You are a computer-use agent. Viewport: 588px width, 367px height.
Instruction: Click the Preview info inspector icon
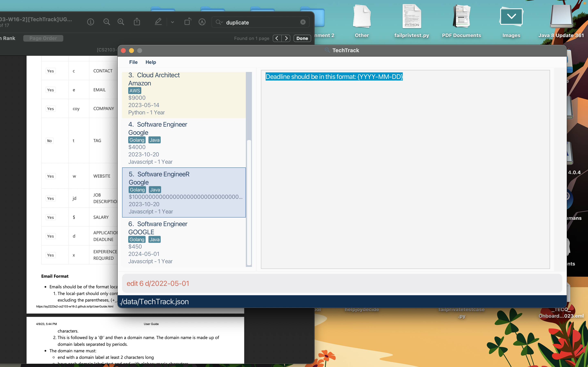click(x=90, y=22)
